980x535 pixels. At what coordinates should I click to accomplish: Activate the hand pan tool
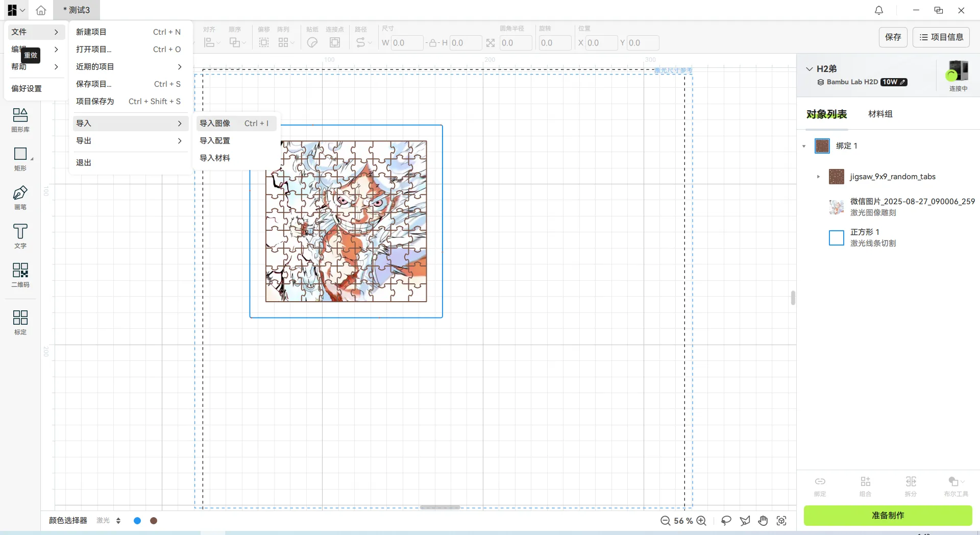(x=763, y=521)
